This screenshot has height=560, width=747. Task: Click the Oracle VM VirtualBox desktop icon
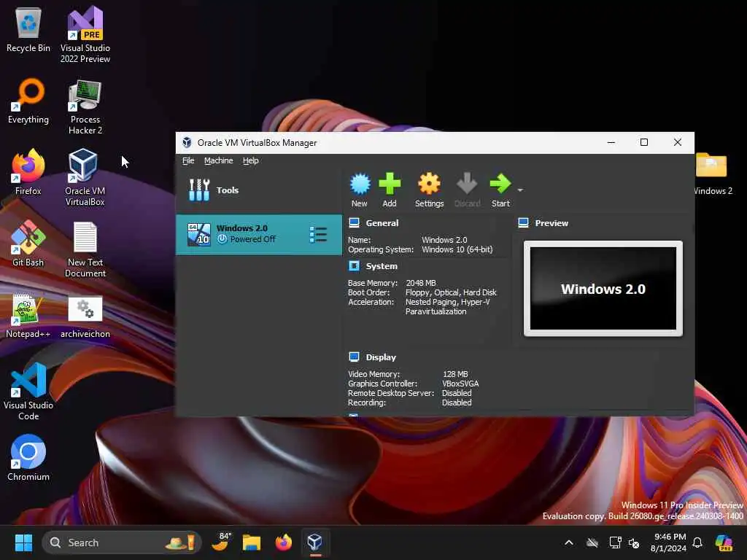click(85, 177)
